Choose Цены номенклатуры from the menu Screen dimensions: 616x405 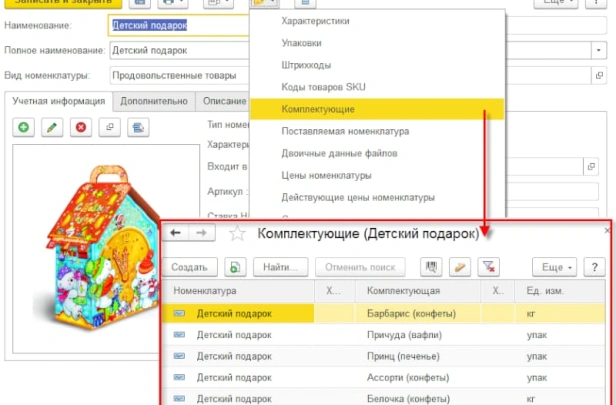click(326, 175)
